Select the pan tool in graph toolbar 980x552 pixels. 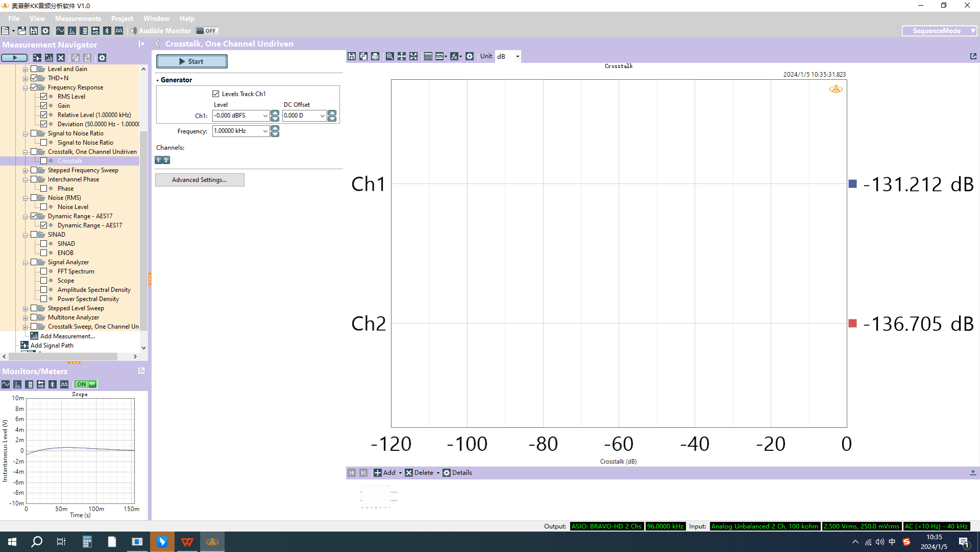click(402, 56)
